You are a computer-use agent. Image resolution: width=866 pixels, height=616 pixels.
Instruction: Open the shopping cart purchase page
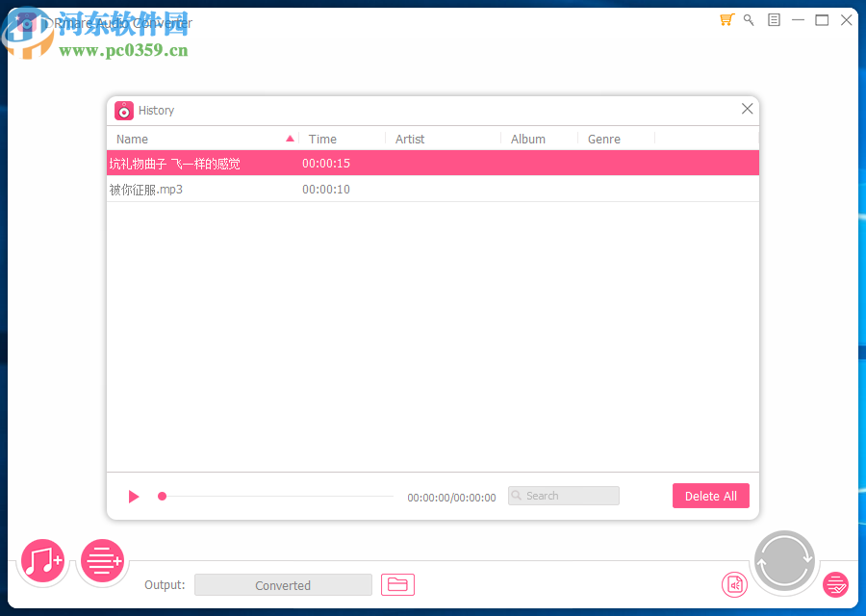pos(726,19)
